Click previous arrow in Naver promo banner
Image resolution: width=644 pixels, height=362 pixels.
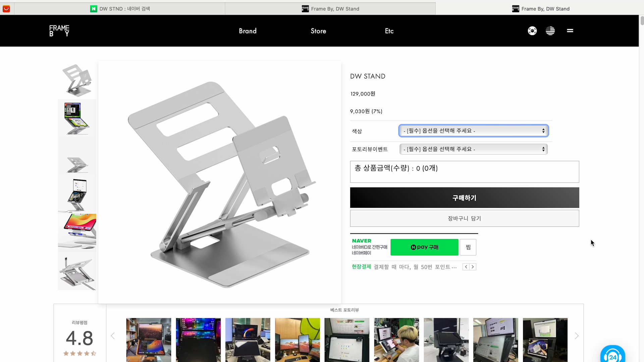coord(466,267)
